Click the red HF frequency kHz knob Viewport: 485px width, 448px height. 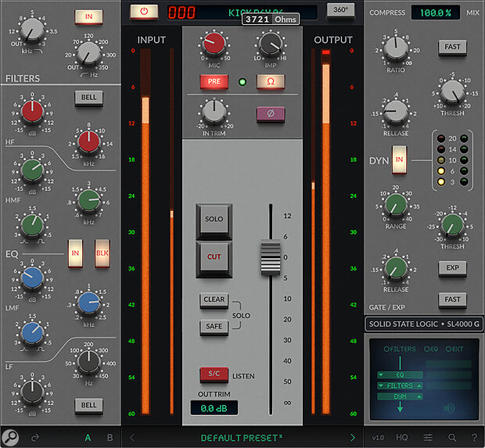pyautogui.click(x=88, y=142)
